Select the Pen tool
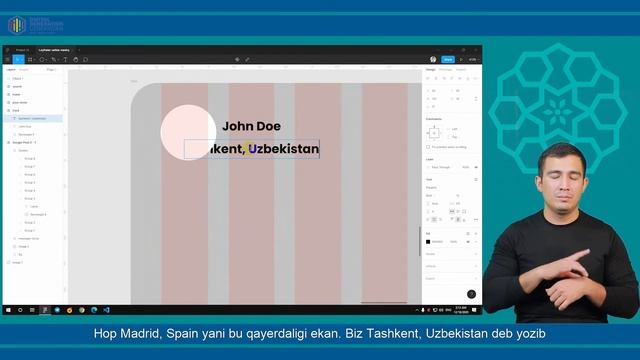The image size is (640, 360). pyautogui.click(x=53, y=60)
